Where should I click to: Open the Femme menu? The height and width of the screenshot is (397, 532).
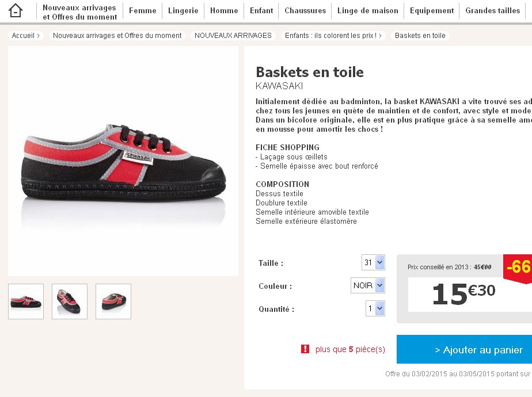click(x=142, y=11)
